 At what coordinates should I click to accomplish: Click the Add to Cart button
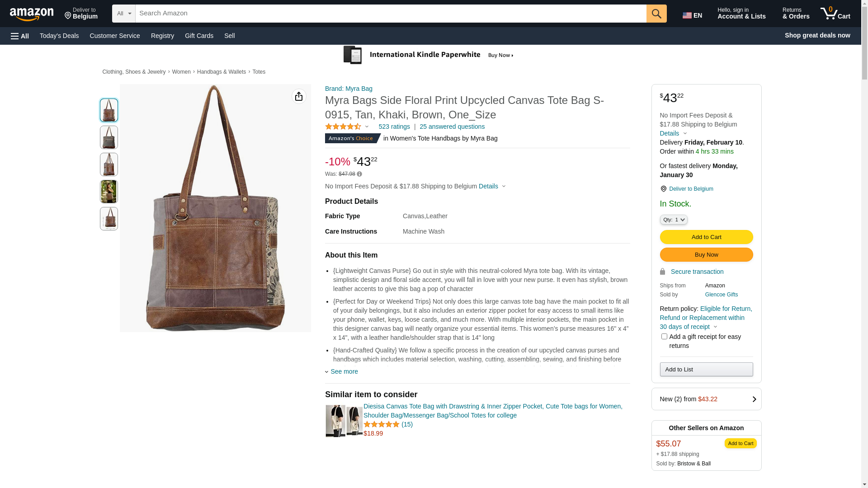click(706, 237)
